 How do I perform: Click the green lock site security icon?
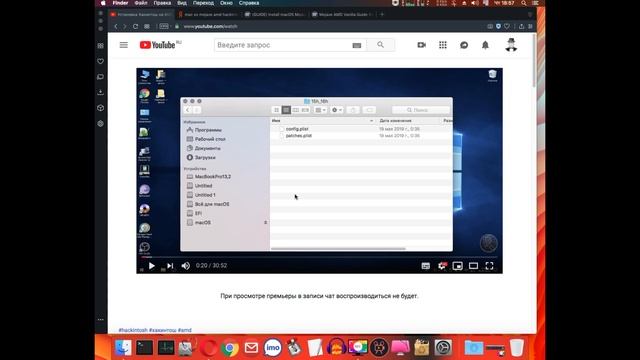pyautogui.click(x=177, y=26)
